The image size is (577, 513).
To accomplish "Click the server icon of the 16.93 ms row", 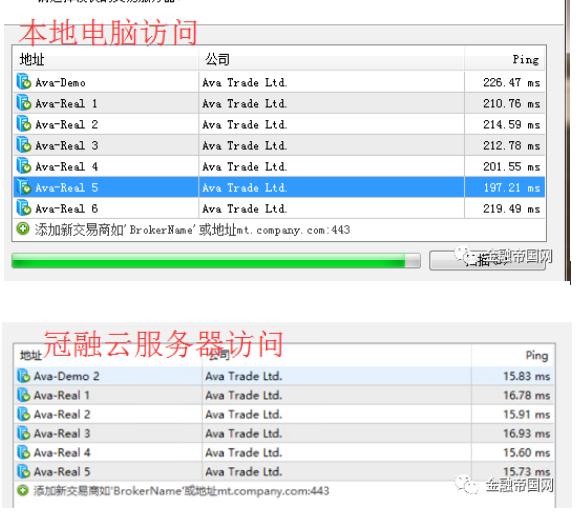I will [x=24, y=433].
